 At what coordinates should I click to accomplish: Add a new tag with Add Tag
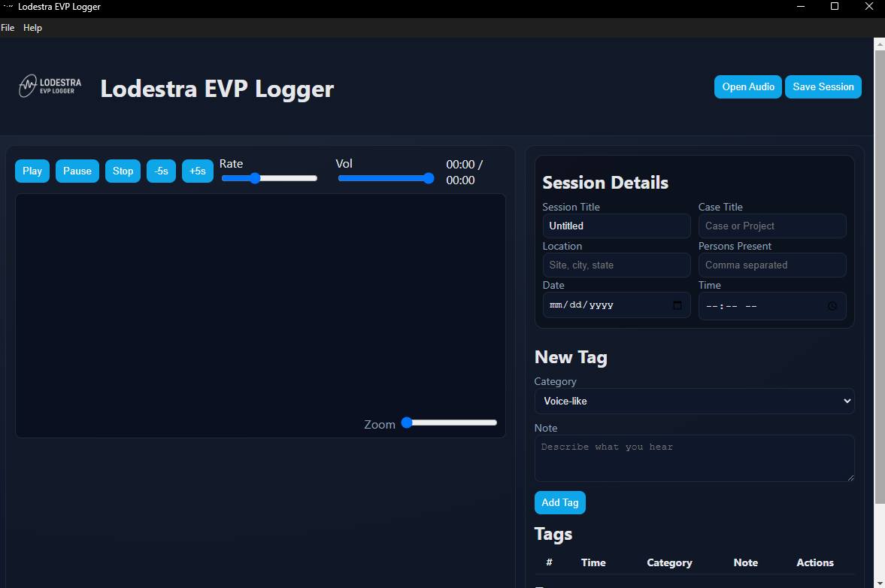point(559,502)
